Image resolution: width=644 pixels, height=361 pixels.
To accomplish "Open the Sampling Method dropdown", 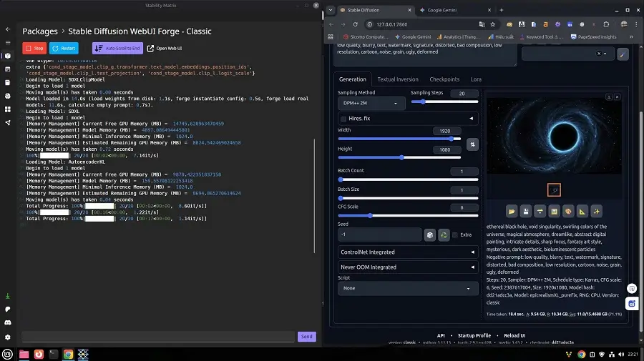I will [x=371, y=103].
